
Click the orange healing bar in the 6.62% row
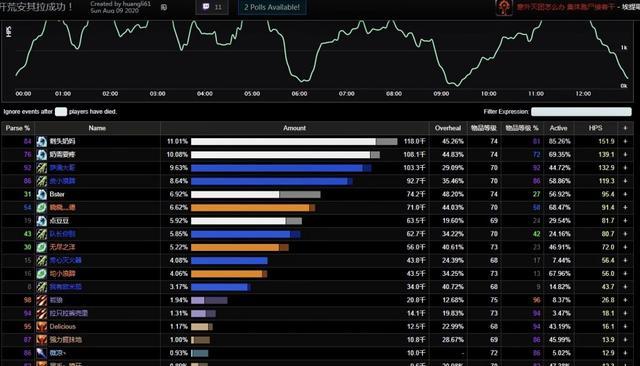pos(250,208)
